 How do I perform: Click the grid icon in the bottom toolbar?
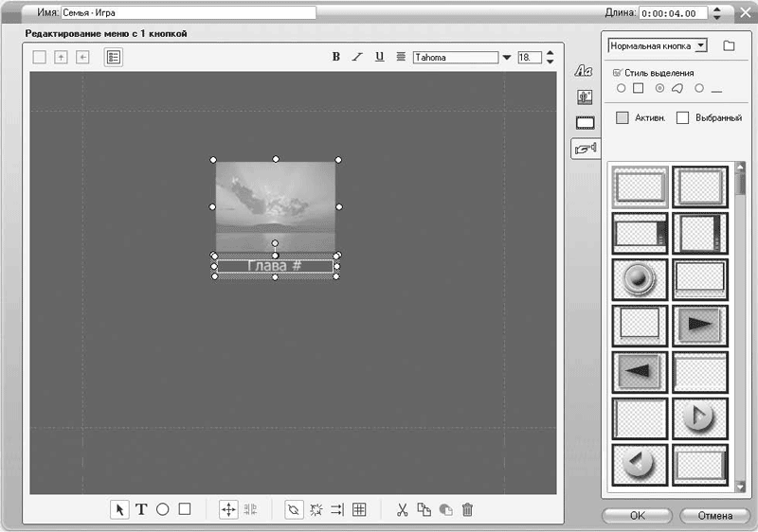pos(359,509)
